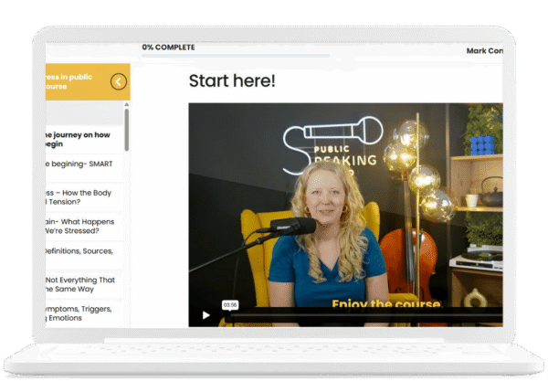Click the sidebar scrollbar thumb
The height and width of the screenshot is (392, 548).
[x=127, y=130]
